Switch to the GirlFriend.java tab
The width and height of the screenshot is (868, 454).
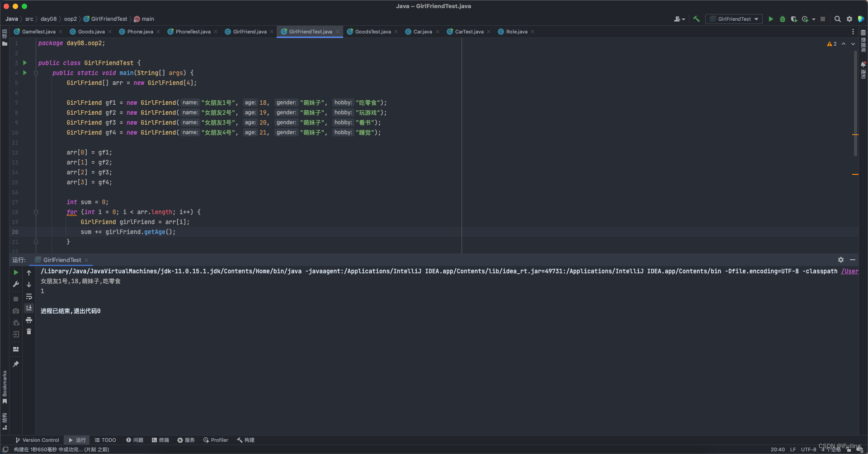(250, 32)
